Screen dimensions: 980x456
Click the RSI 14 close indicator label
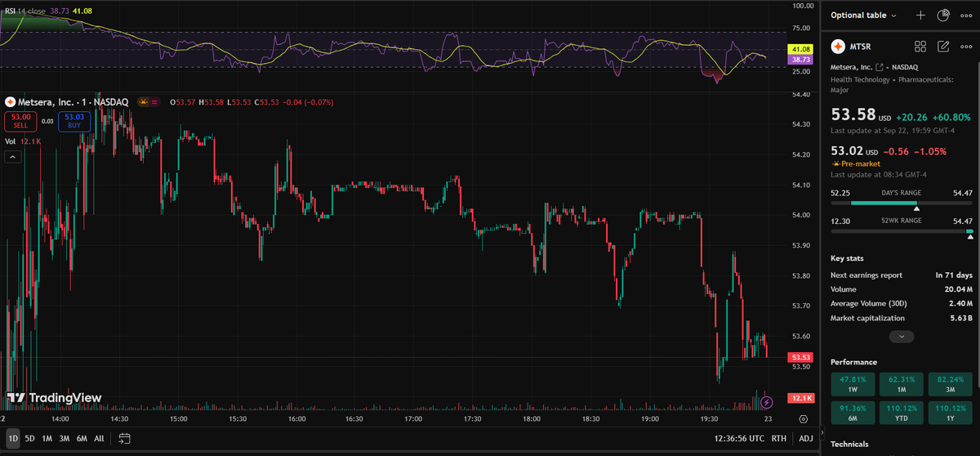click(x=24, y=11)
